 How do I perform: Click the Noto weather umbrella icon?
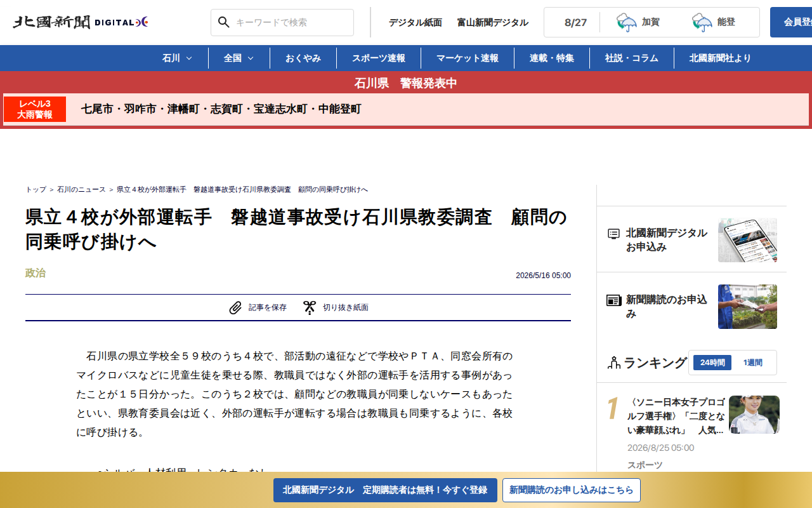coord(702,23)
